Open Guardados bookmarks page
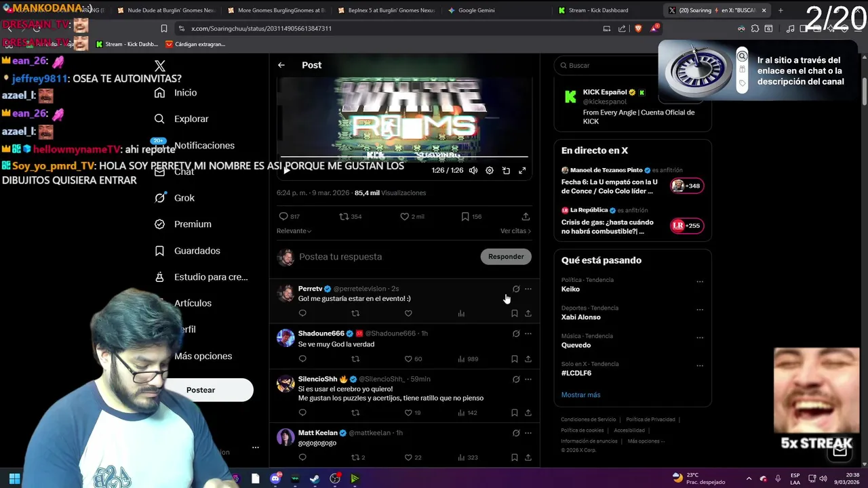 [187, 251]
